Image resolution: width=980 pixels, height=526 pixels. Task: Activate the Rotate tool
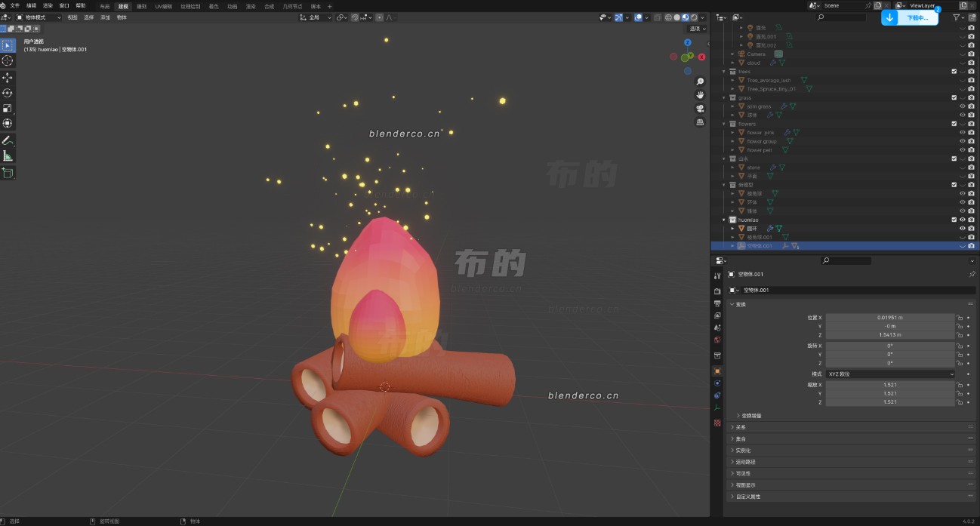pyautogui.click(x=8, y=93)
